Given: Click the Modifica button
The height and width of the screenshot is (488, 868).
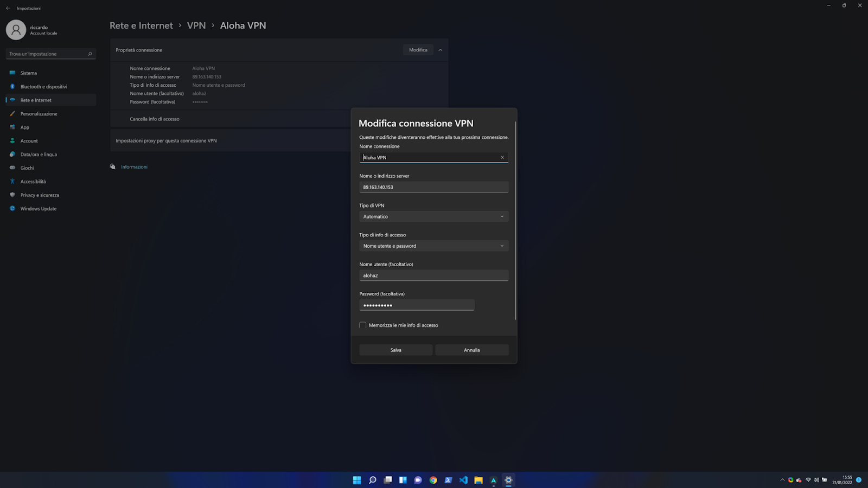Looking at the screenshot, I should click(x=418, y=50).
